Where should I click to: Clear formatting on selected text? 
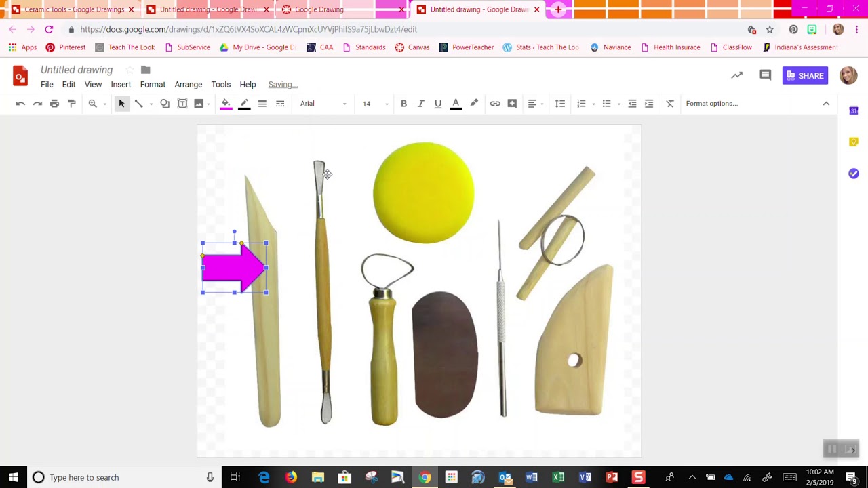coord(670,103)
